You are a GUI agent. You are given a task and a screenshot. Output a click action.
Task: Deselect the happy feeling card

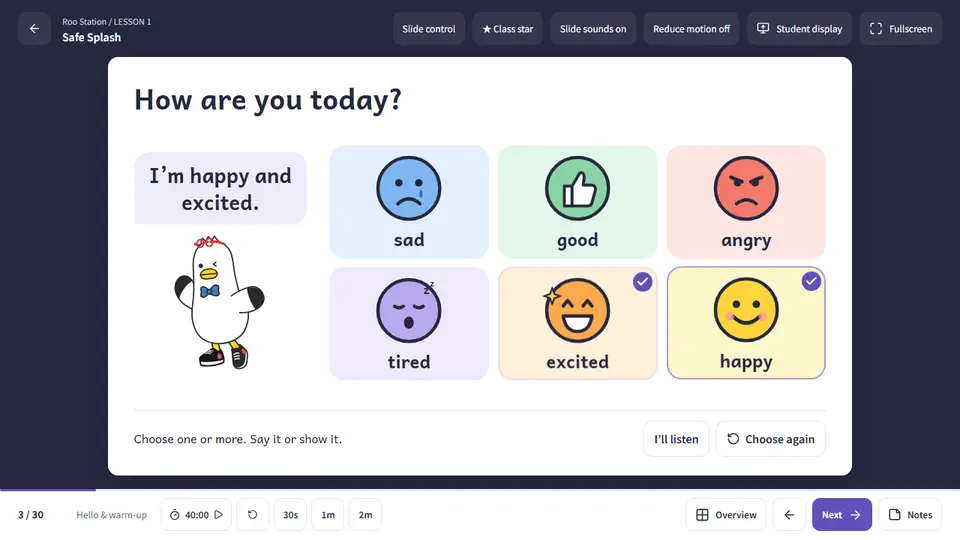pos(746,323)
